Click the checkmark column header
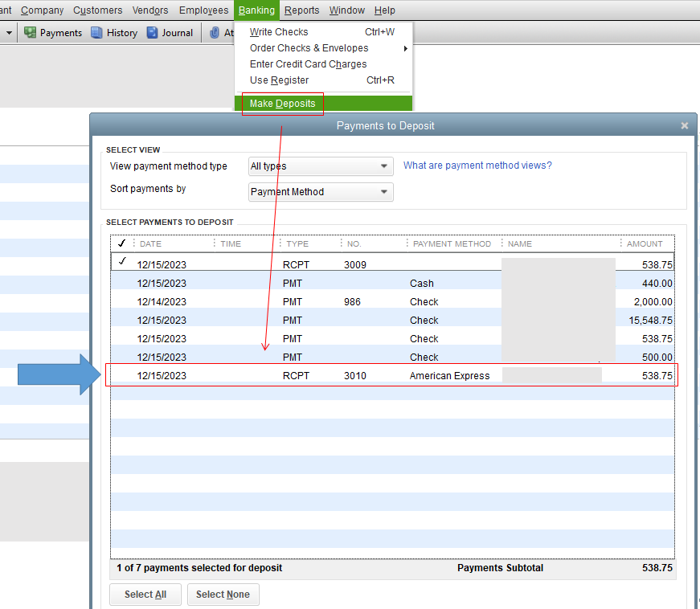This screenshot has height=609, width=700. click(x=122, y=243)
